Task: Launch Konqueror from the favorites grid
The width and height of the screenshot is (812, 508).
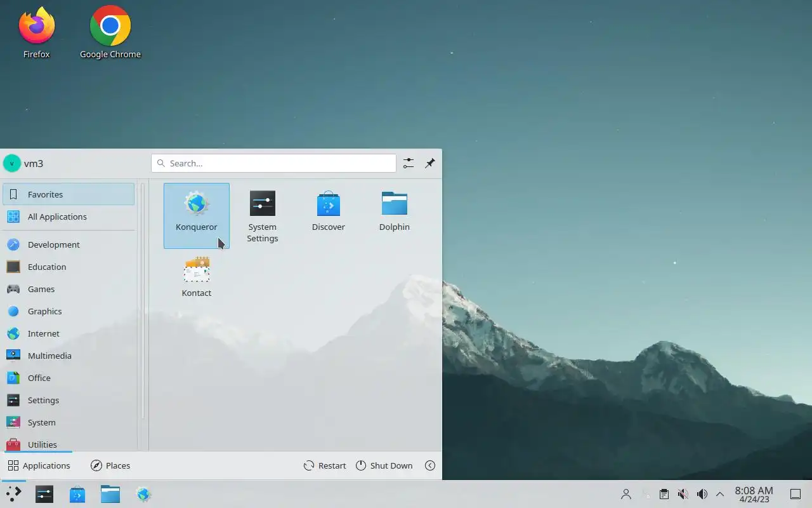Action: click(x=197, y=215)
